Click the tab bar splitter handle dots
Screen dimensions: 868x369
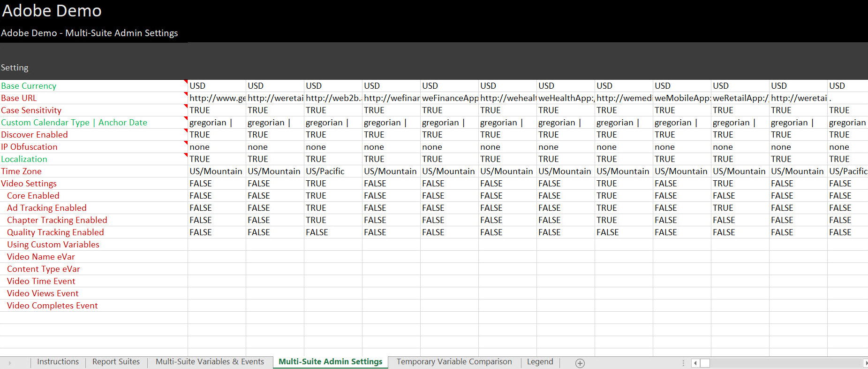(x=683, y=363)
